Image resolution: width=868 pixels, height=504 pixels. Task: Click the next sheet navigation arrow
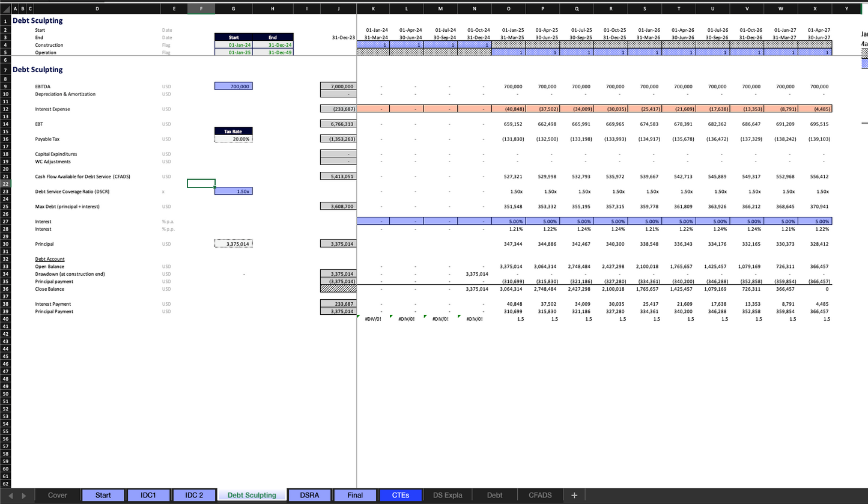click(x=24, y=496)
